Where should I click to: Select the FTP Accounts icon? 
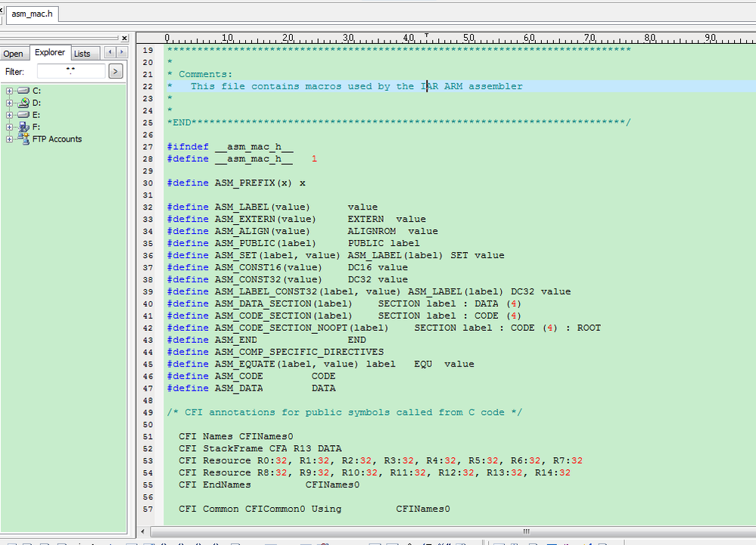click(23, 139)
